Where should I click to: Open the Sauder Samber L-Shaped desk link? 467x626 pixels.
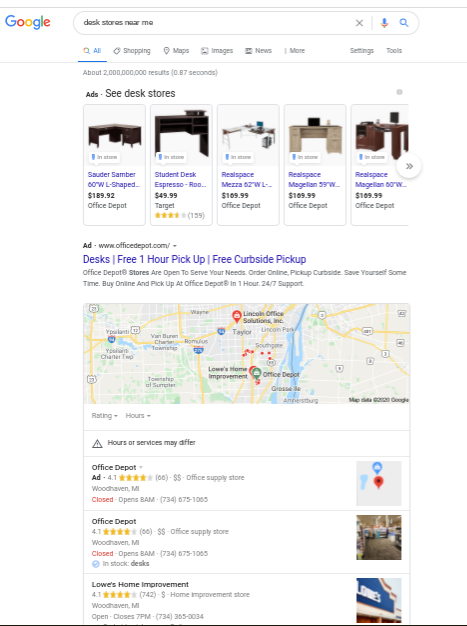point(114,180)
